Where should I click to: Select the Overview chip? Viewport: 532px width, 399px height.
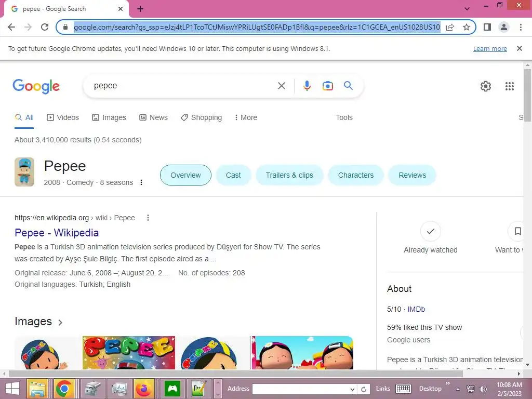(x=185, y=175)
